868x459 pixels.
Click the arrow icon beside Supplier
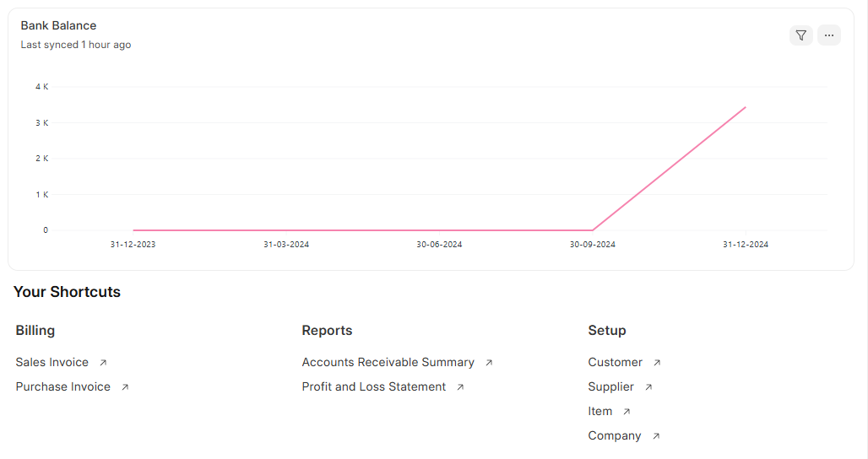(648, 387)
